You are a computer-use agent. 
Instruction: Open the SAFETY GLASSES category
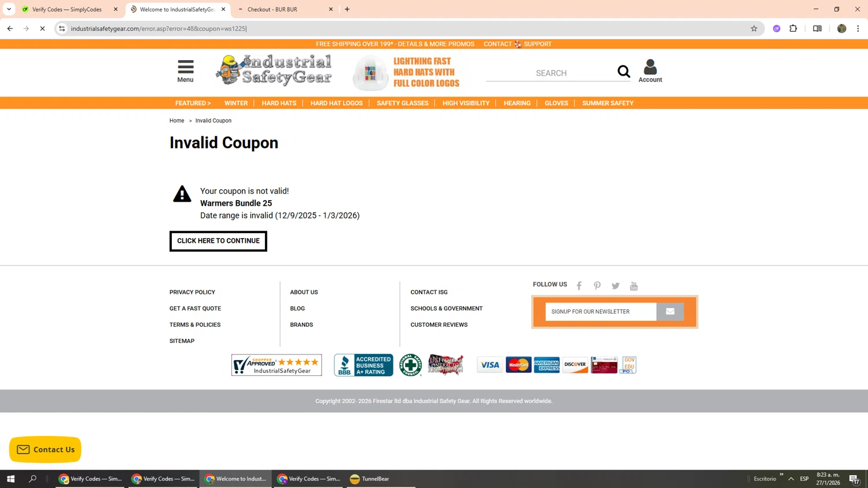[403, 103]
